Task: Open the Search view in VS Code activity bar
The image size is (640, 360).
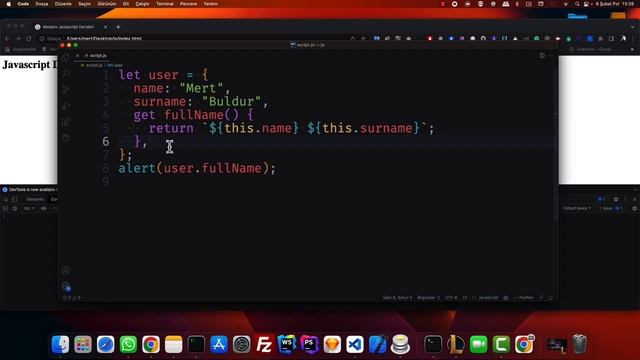Action: click(66, 73)
